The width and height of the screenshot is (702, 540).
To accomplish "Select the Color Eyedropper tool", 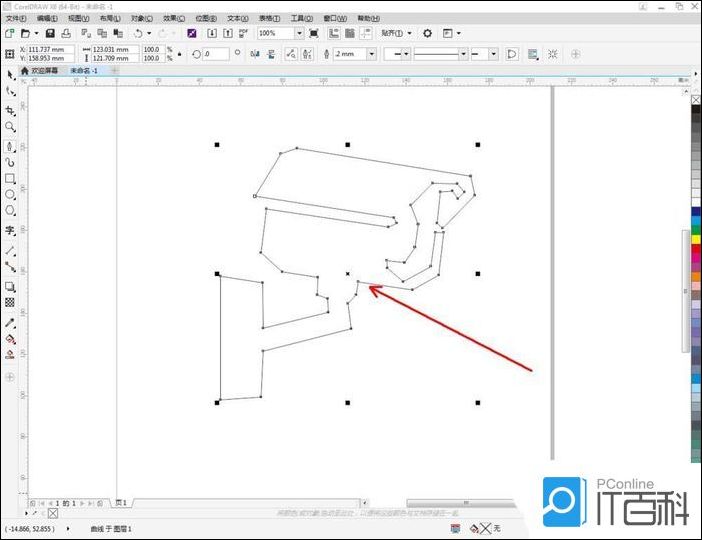I will pyautogui.click(x=9, y=323).
